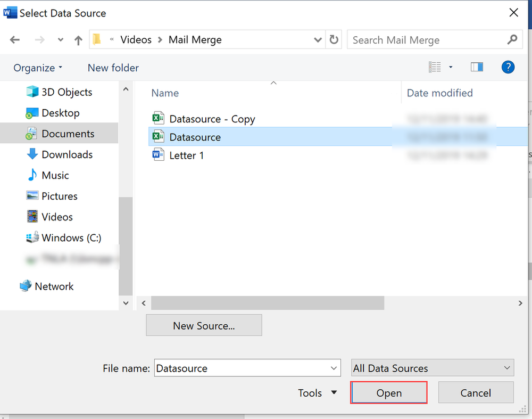The image size is (532, 419).
Task: Expand the Organize menu
Action: (x=38, y=68)
